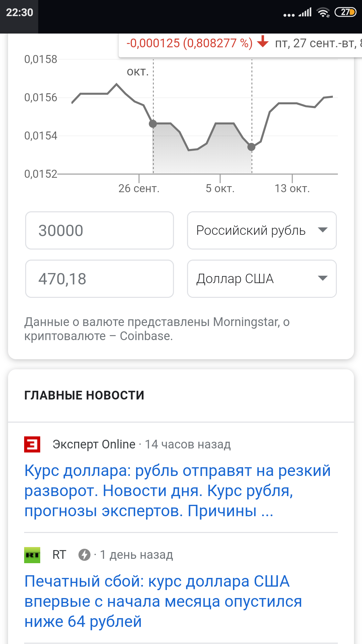Tap the battery indicator icon
Screen dimensions: 362x644
click(345, 12)
